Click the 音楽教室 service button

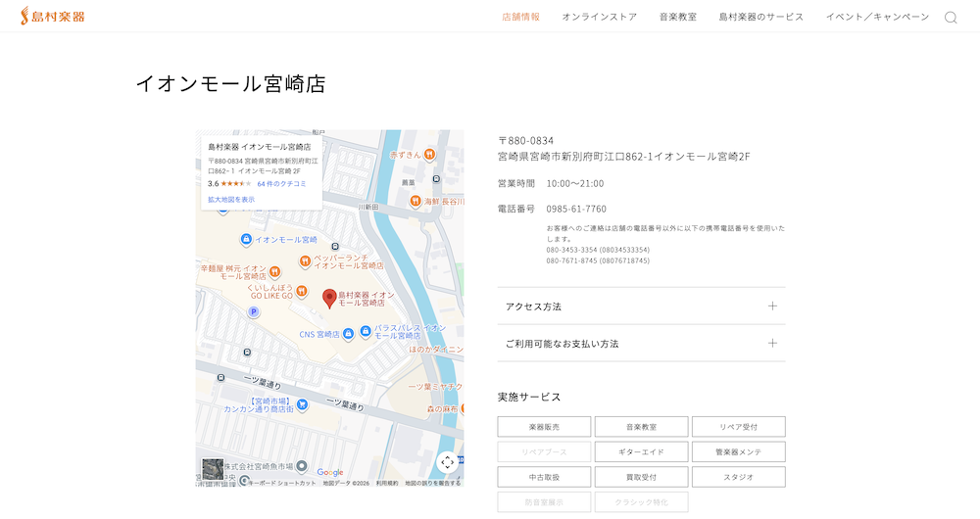pyautogui.click(x=641, y=427)
